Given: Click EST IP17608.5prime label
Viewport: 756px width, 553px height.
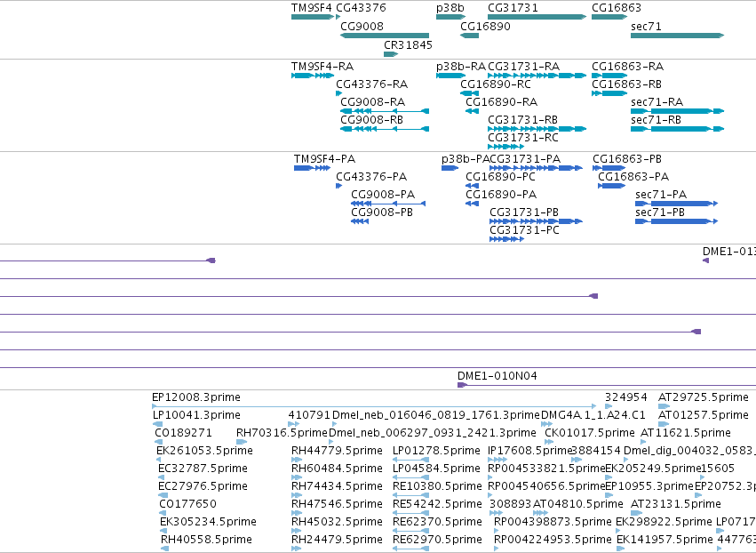Looking at the screenshot, I should [529, 451].
